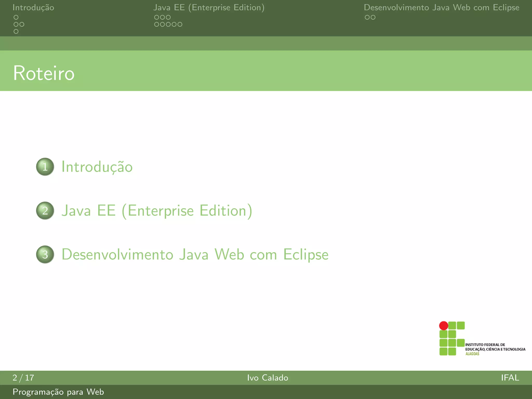Click first circle in Java EE top row
The height and width of the screenshot is (399, 532).
pyautogui.click(x=157, y=17)
